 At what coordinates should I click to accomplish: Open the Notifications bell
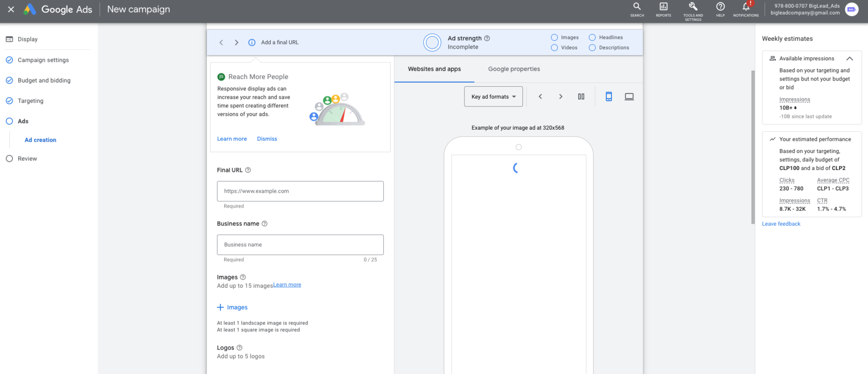(746, 9)
